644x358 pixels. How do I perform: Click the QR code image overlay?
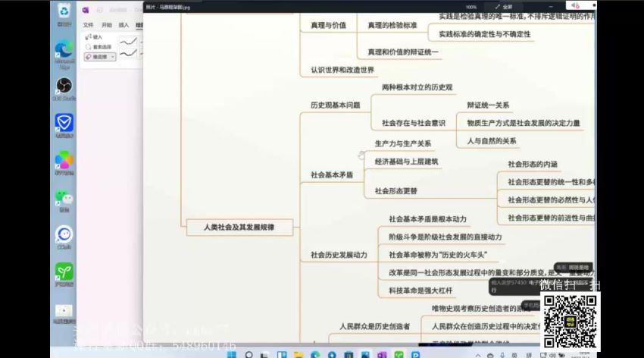(x=570, y=321)
